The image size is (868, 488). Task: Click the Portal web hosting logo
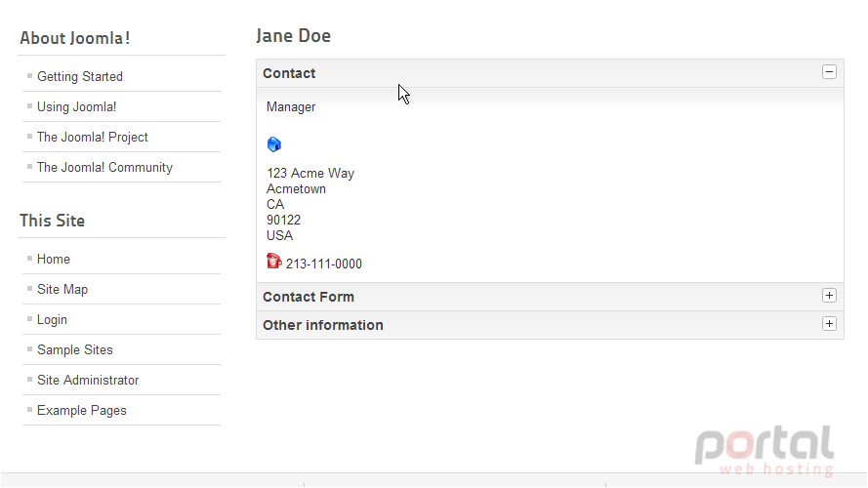click(765, 450)
